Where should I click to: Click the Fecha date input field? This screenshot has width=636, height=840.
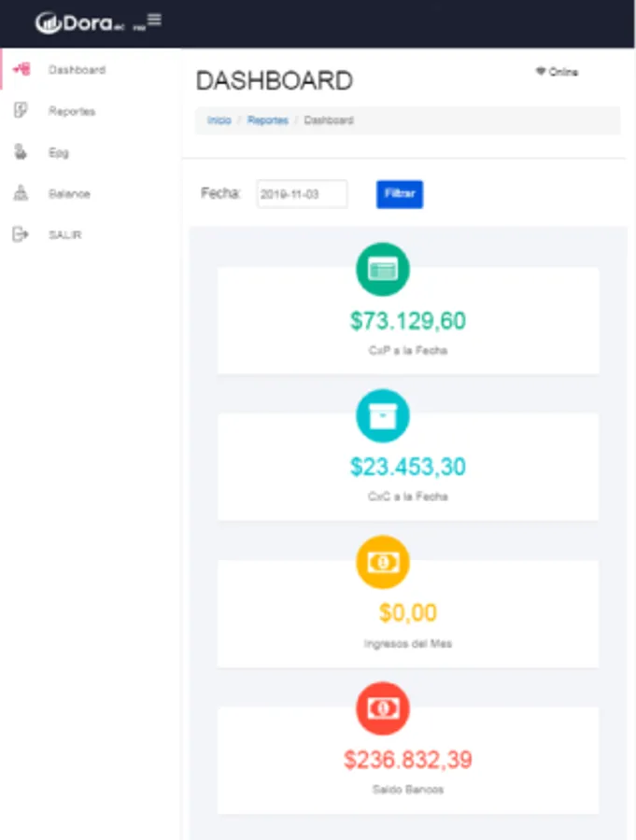pos(302,194)
